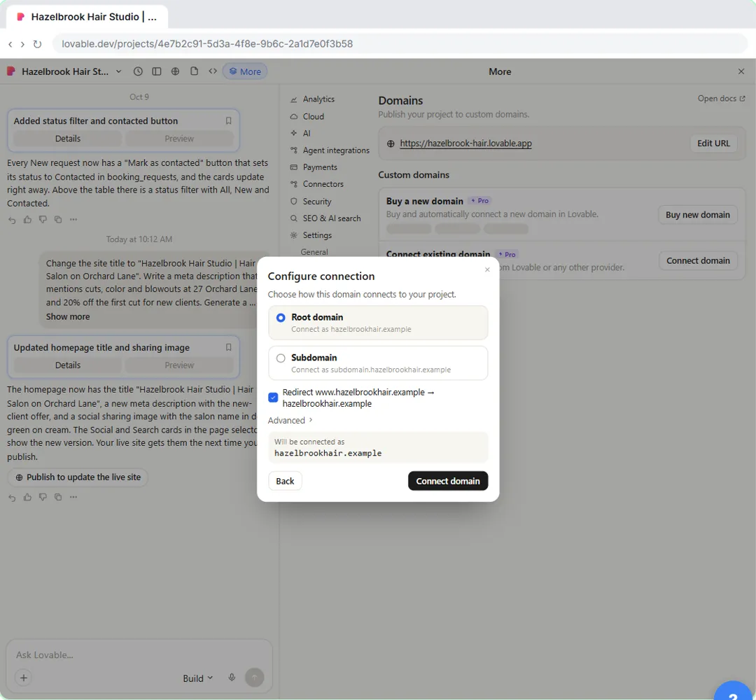The image size is (756, 700).
Task: Click Buy new domain button
Action: 697,214
